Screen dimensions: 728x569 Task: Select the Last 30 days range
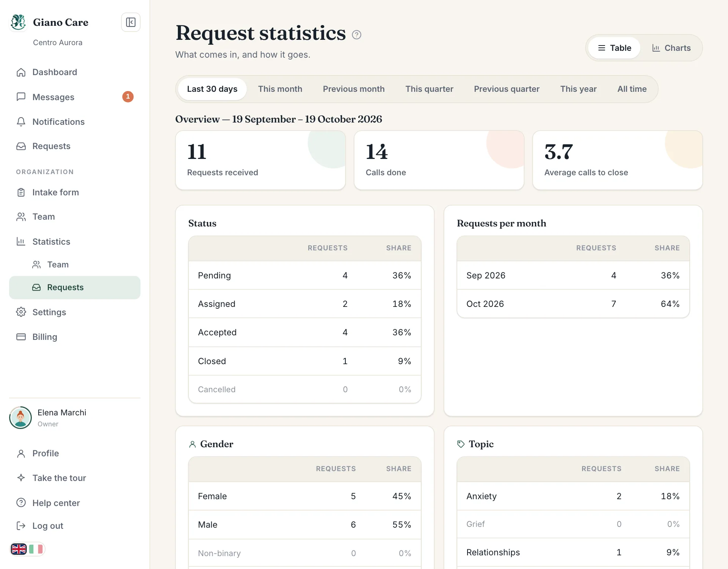(x=212, y=89)
